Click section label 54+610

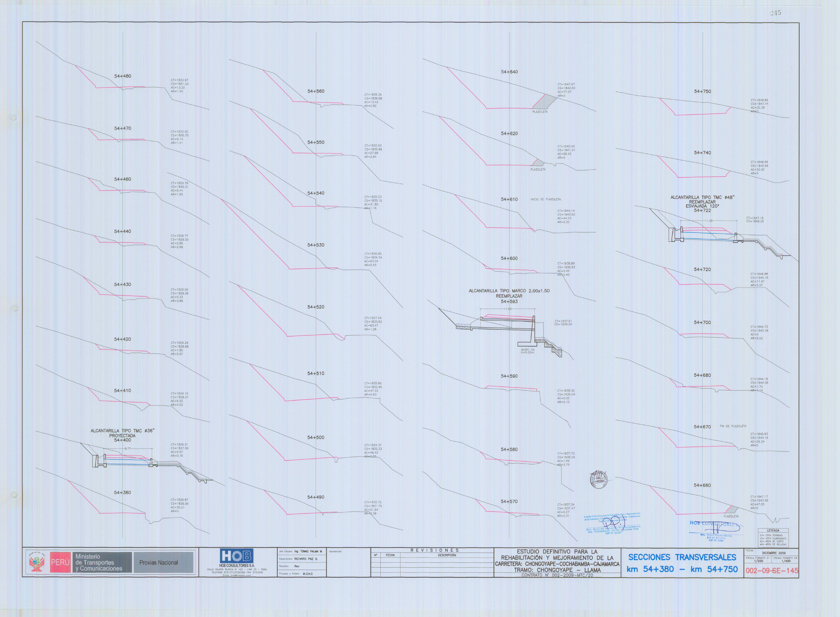click(x=509, y=199)
